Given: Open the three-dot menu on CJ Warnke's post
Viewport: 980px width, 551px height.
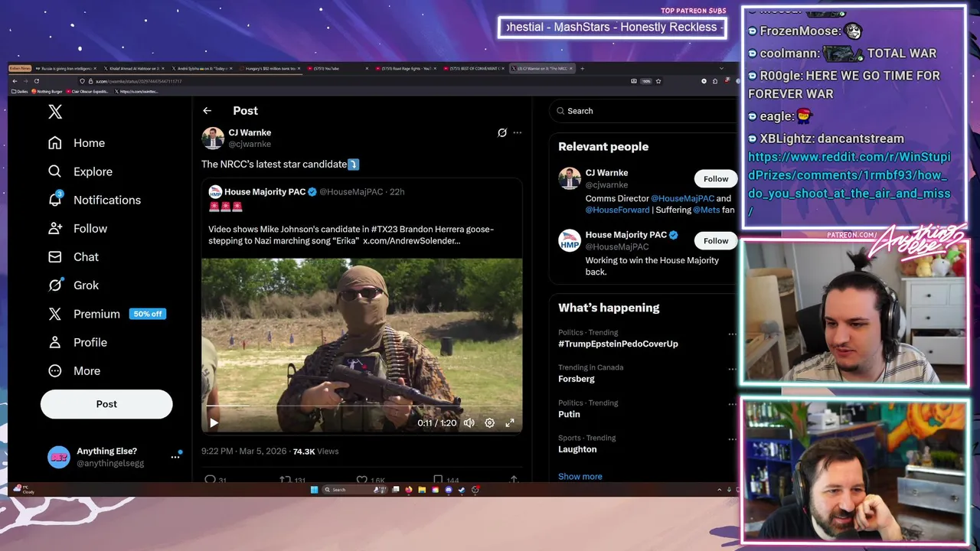Looking at the screenshot, I should pyautogui.click(x=518, y=132).
